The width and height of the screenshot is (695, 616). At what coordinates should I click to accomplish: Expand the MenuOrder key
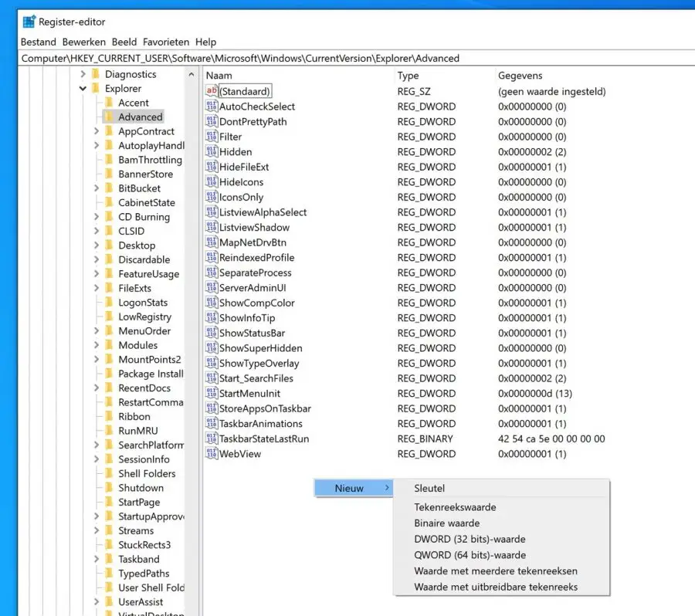97,330
